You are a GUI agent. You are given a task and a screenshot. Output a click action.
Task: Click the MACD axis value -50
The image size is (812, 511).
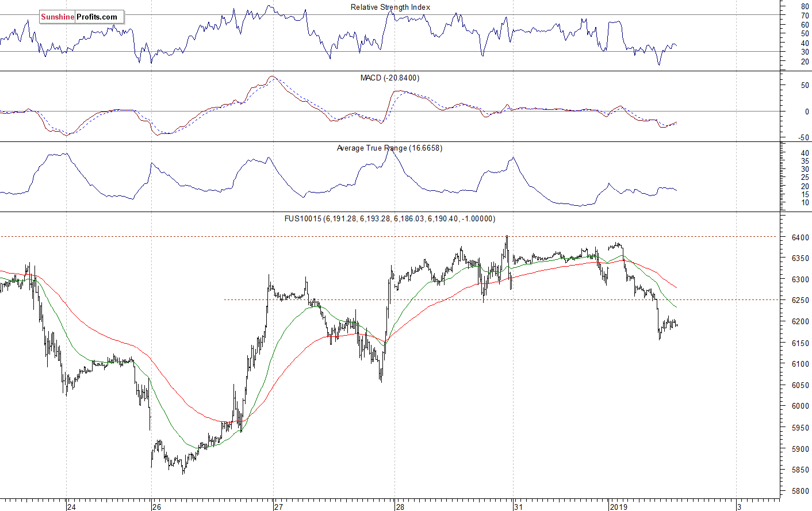point(804,138)
